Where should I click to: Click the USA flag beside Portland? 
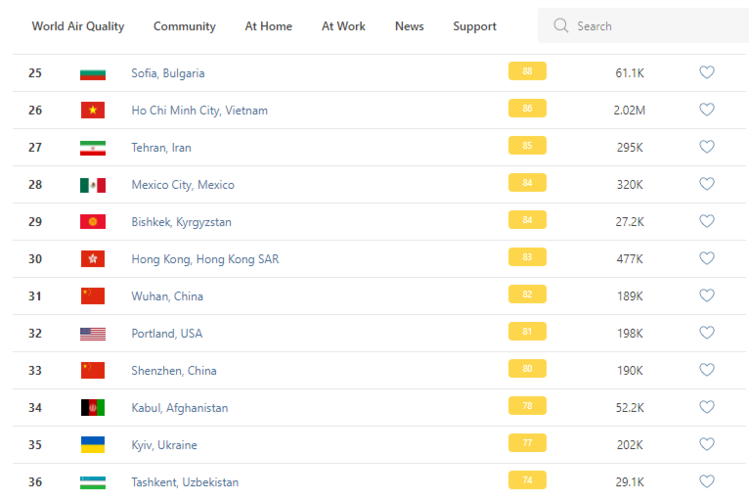pyautogui.click(x=93, y=333)
